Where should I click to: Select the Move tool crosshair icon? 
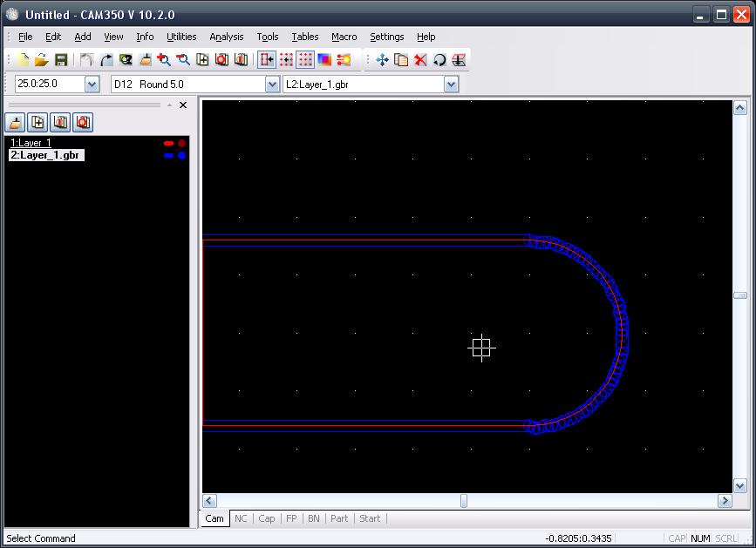coord(382,60)
